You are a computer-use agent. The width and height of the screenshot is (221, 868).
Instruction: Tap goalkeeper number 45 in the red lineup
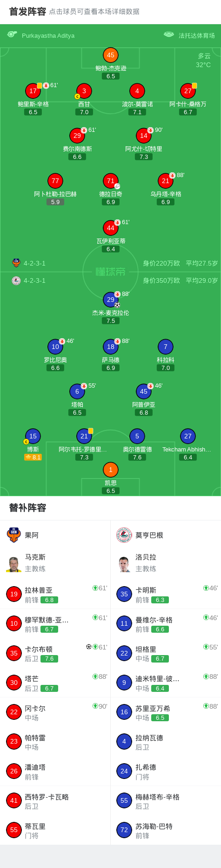(110, 55)
